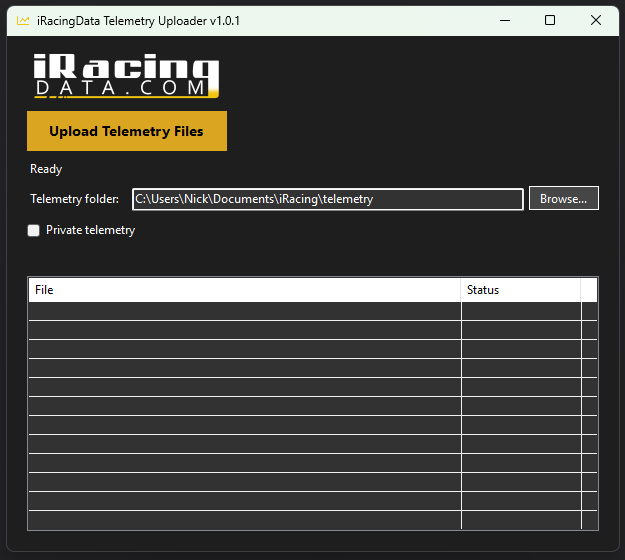
Task: Click the Private telemetry label text
Action: point(90,230)
